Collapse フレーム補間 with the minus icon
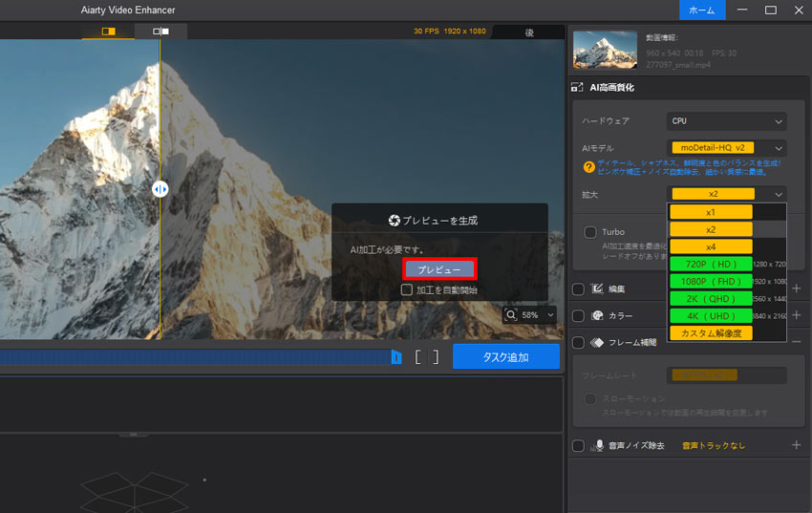The width and height of the screenshot is (812, 513). pos(797,341)
